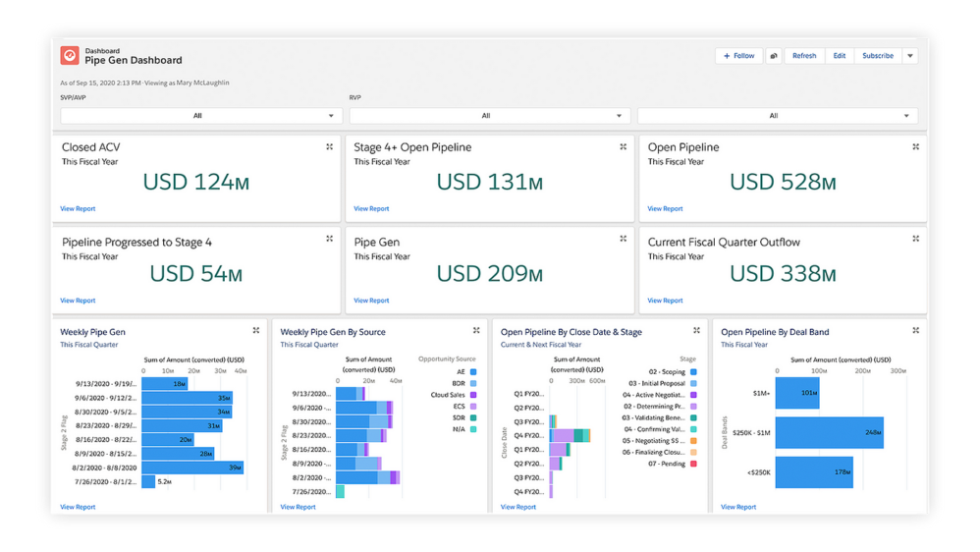Expand Open Pipeline By Deal Band chart
This screenshot has width=980, height=552.
point(915,331)
